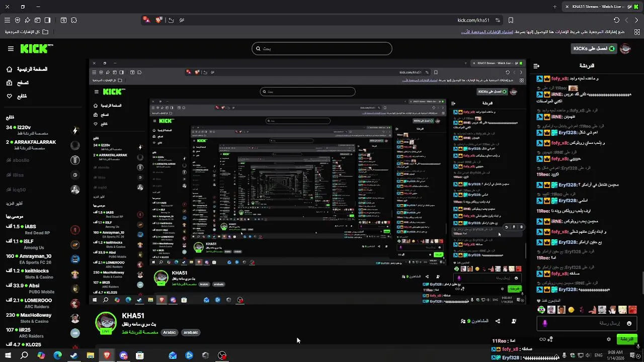
Task: Click the show more following link
Action: 14,204
